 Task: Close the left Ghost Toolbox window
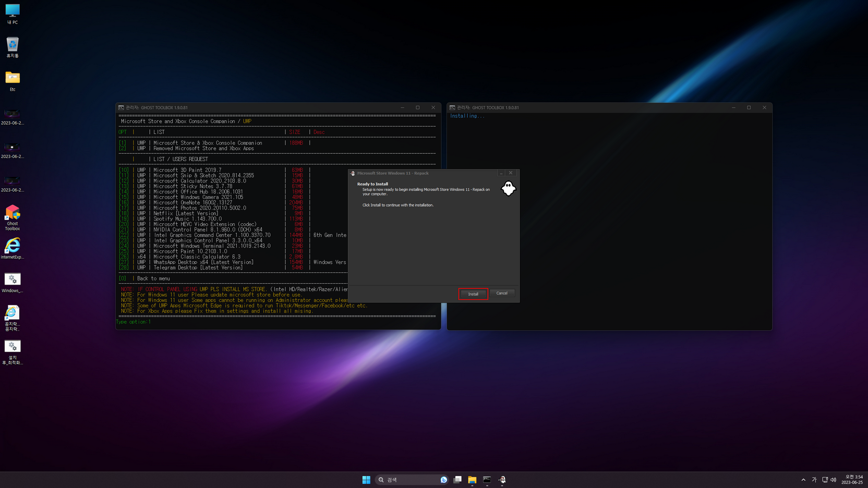(x=433, y=107)
